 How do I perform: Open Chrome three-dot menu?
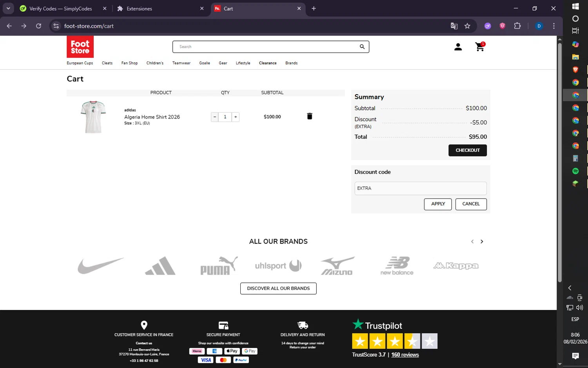point(554,26)
